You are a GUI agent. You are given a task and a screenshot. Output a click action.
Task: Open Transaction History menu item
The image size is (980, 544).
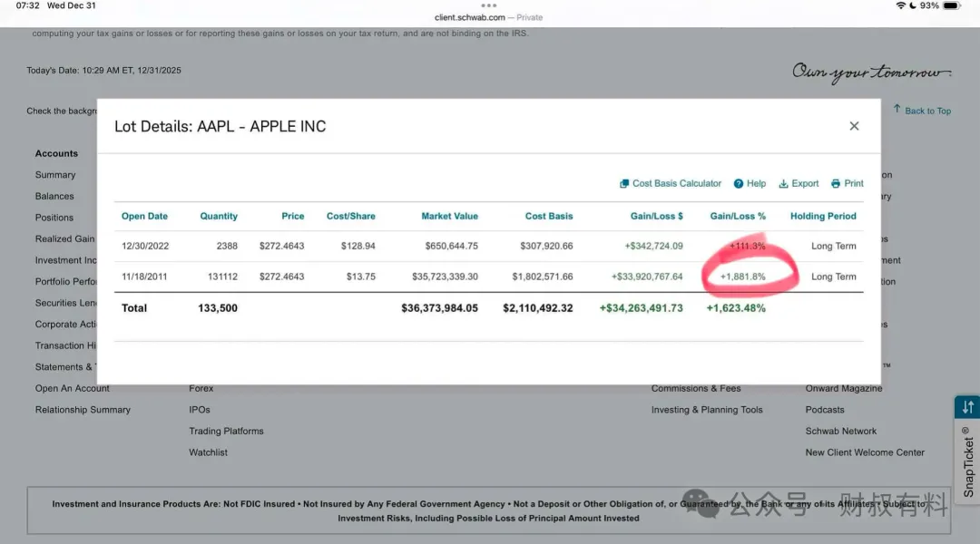65,345
